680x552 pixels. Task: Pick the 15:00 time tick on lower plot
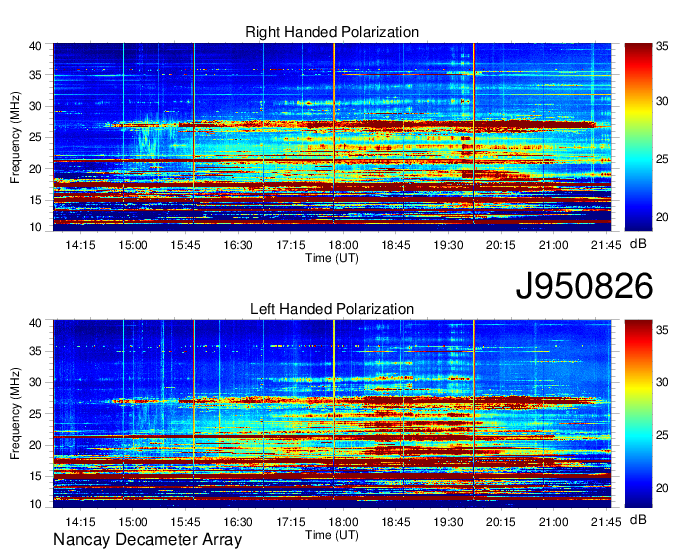click(x=133, y=522)
